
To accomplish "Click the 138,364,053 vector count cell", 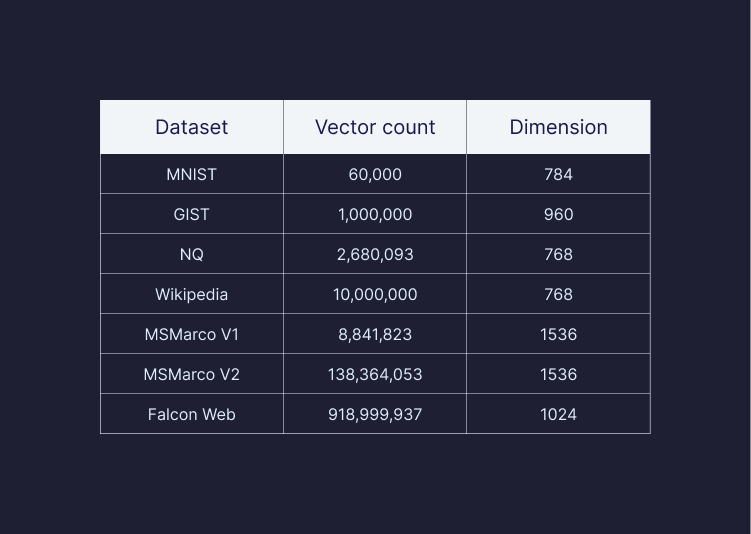I will tap(375, 374).
